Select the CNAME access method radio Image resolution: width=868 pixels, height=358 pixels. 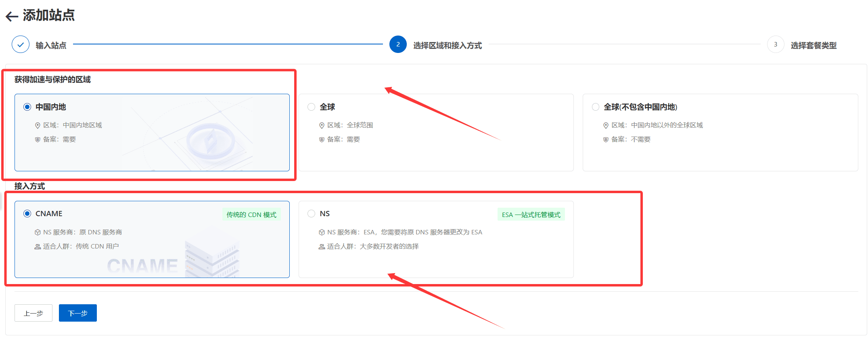tap(27, 214)
